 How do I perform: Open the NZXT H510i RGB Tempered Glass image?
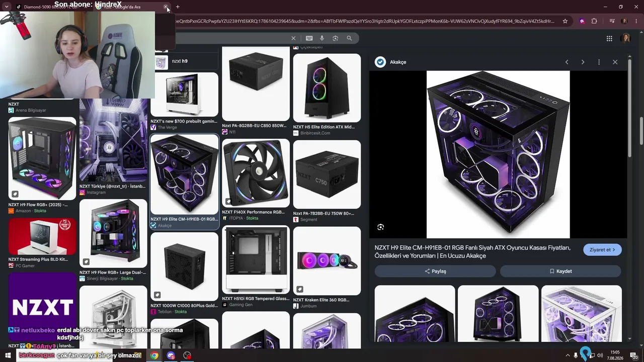click(x=256, y=260)
